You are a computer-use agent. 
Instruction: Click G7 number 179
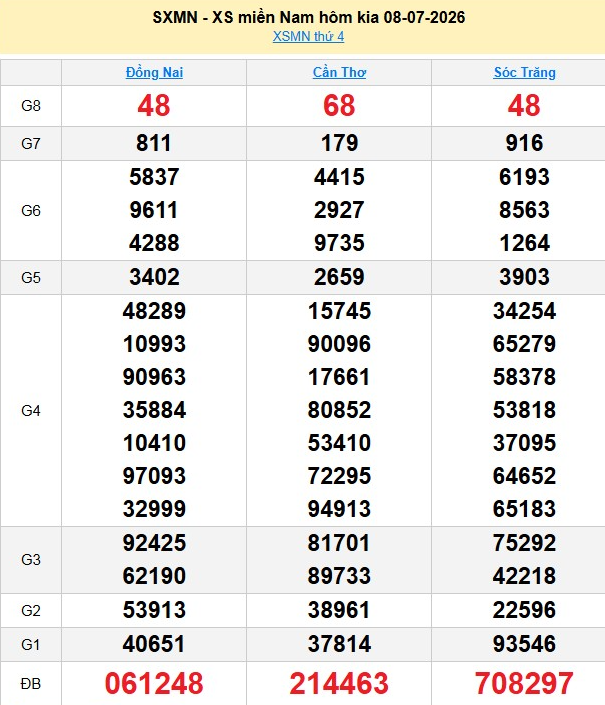[339, 143]
